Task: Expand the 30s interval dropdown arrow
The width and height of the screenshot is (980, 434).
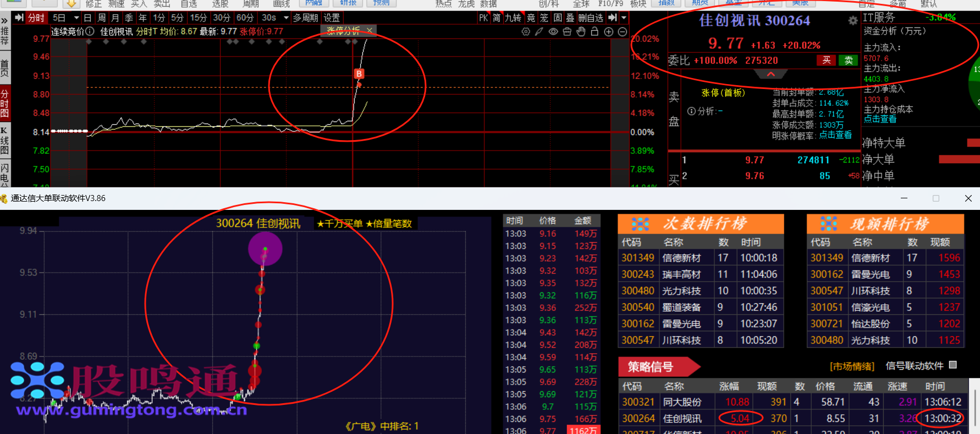Action: click(286, 18)
